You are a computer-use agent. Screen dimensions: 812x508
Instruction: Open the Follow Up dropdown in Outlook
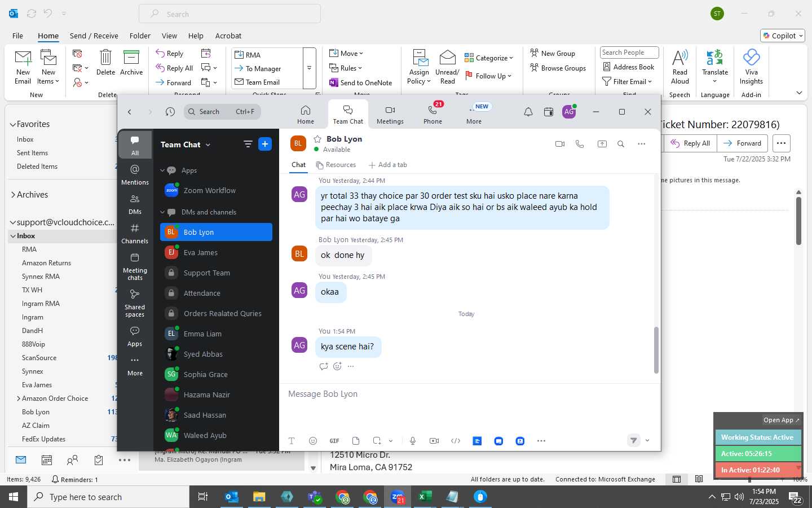click(488, 76)
